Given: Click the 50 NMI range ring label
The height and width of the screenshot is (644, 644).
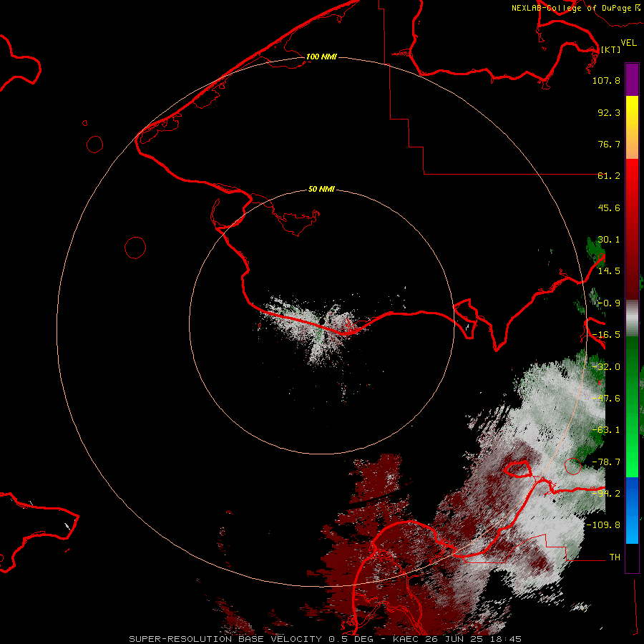Looking at the screenshot, I should tap(321, 190).
